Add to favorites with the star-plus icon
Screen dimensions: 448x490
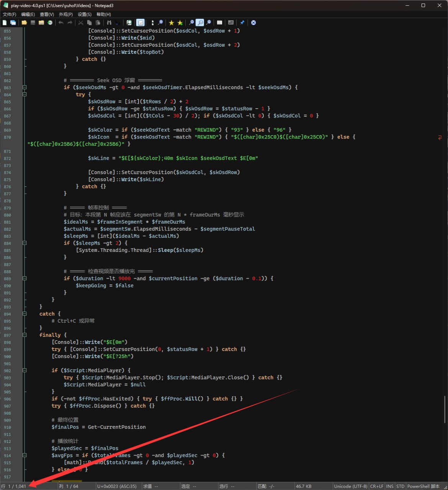(180, 23)
